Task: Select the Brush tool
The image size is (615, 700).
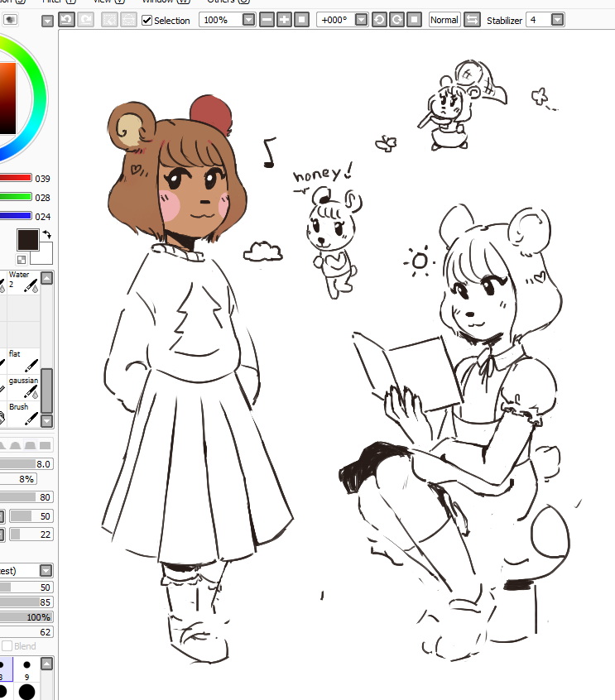Action: (24, 413)
